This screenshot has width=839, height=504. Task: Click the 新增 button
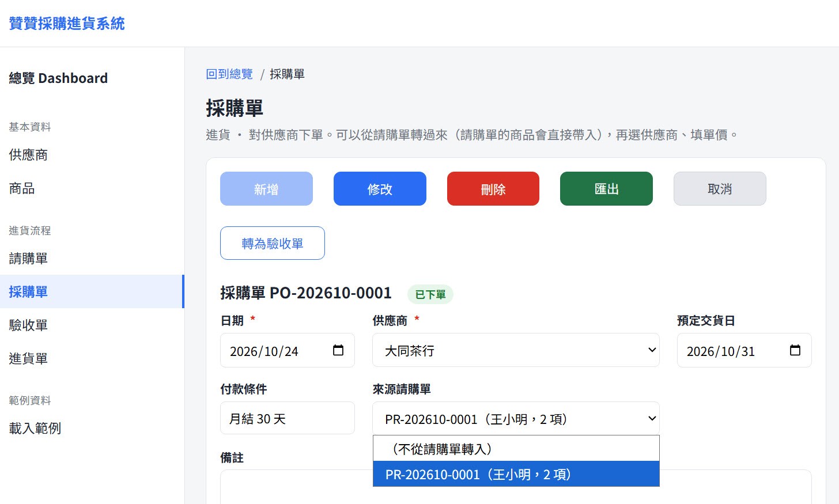(x=266, y=189)
